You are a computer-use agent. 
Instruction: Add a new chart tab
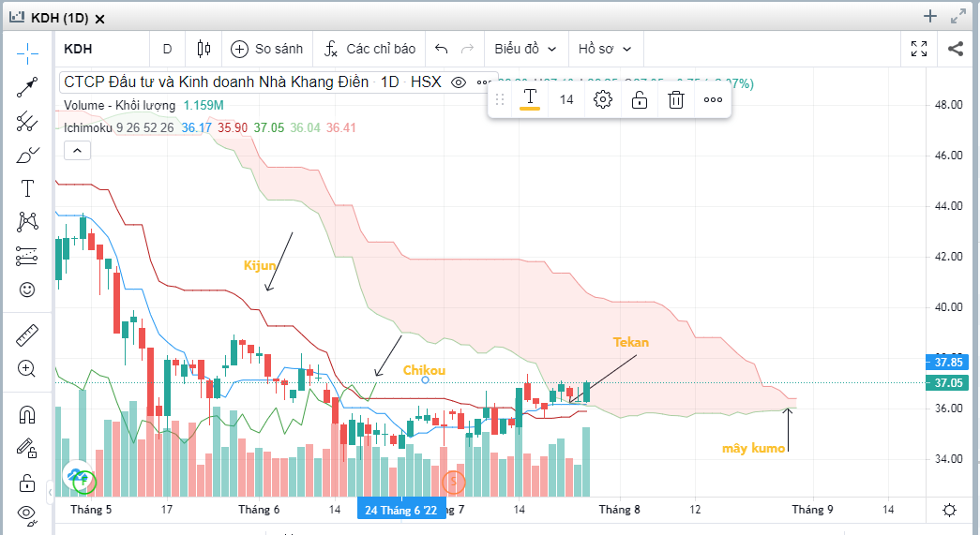point(930,16)
